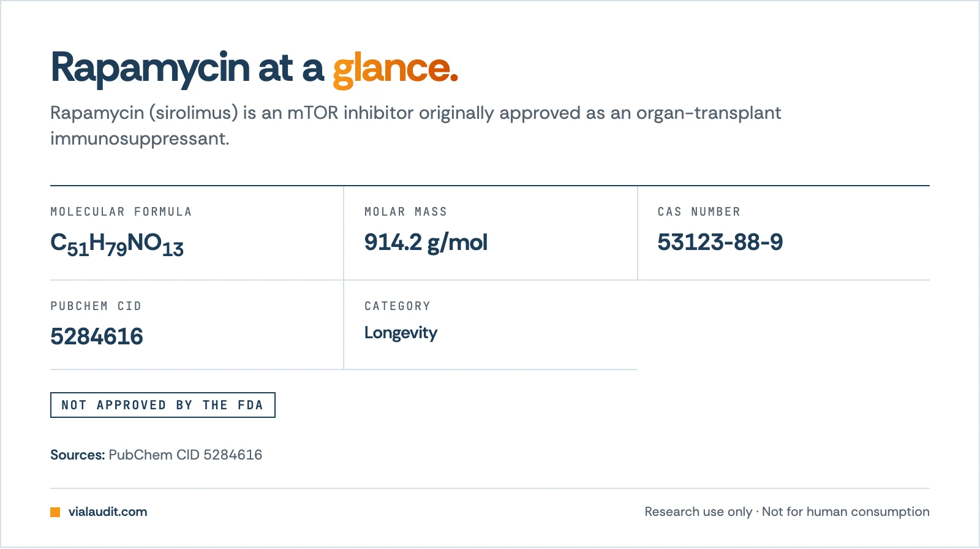The image size is (980, 549).
Task: Click the mTOR inhibitor description paragraph
Action: coord(416,126)
